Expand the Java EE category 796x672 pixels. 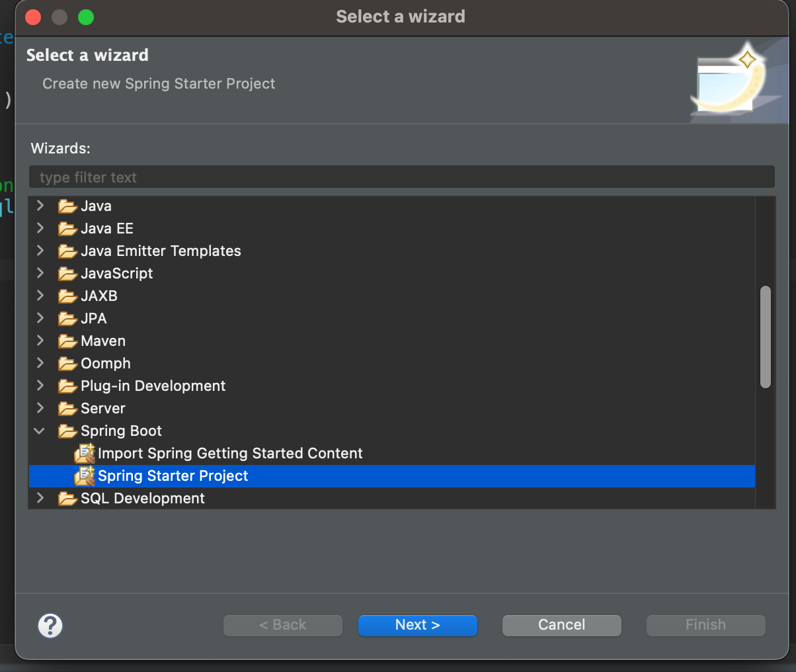(x=40, y=228)
